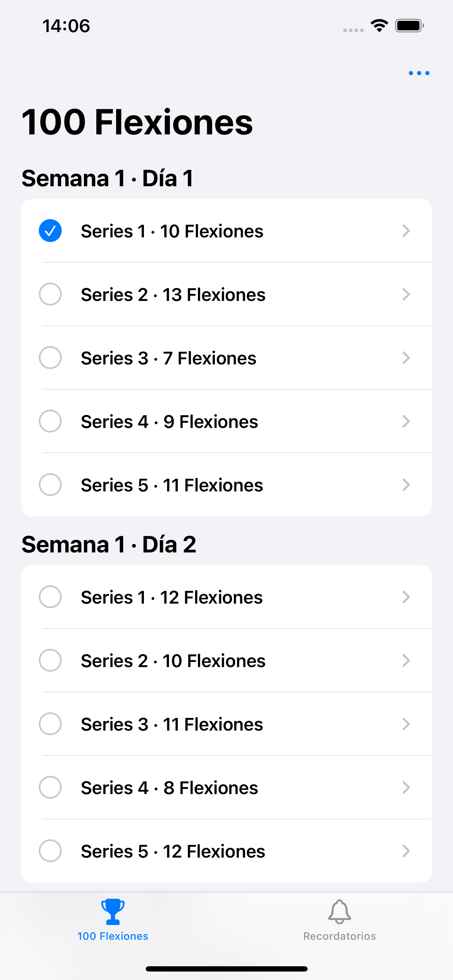Viewport: 453px width, 980px height.
Task: Uncheck the completed Series 1 · 10 Flexiones checkmark
Action: [50, 231]
